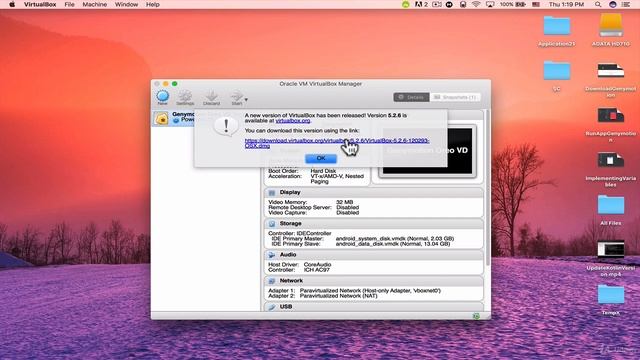
Task: Click the Spotlight search icon in menu bar
Action: point(598,4)
